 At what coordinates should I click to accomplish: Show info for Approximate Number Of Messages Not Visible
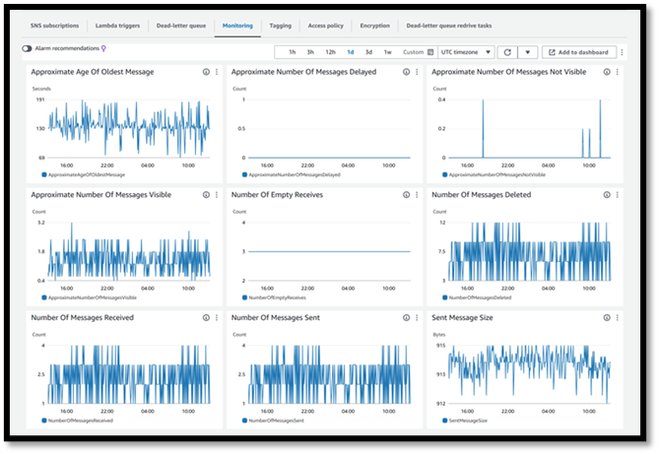pyautogui.click(x=607, y=72)
